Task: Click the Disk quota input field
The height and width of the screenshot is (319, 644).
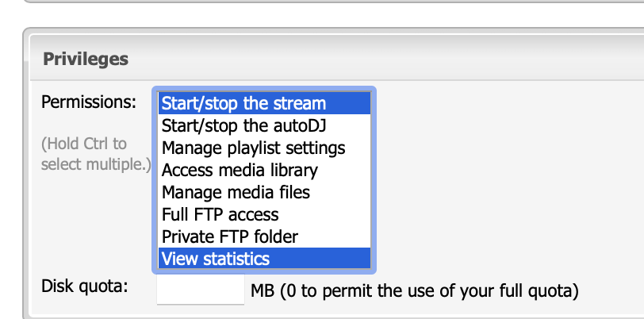Action: 201,290
